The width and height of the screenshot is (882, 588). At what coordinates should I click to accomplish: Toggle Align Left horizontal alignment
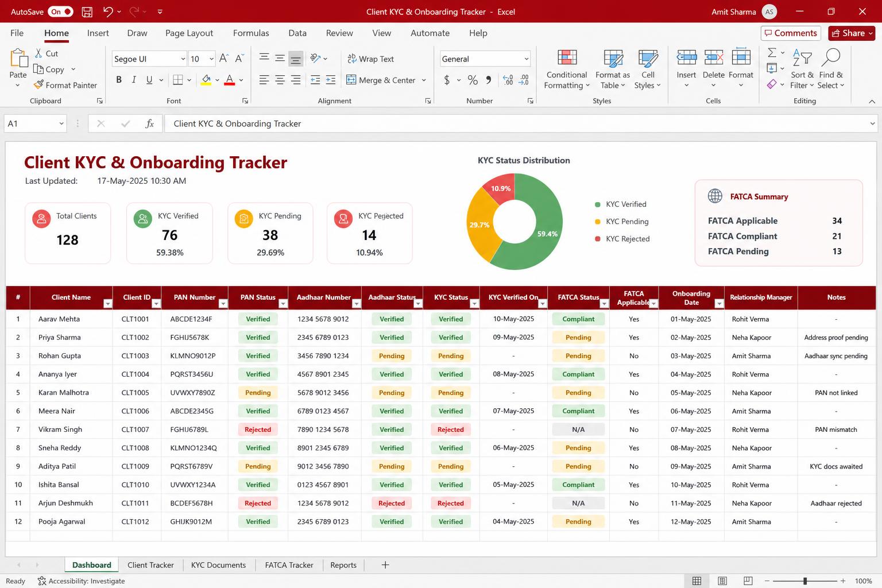click(264, 80)
